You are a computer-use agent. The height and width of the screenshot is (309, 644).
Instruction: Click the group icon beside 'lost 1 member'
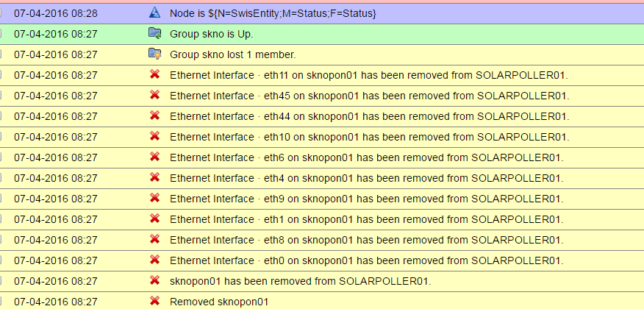(154, 54)
